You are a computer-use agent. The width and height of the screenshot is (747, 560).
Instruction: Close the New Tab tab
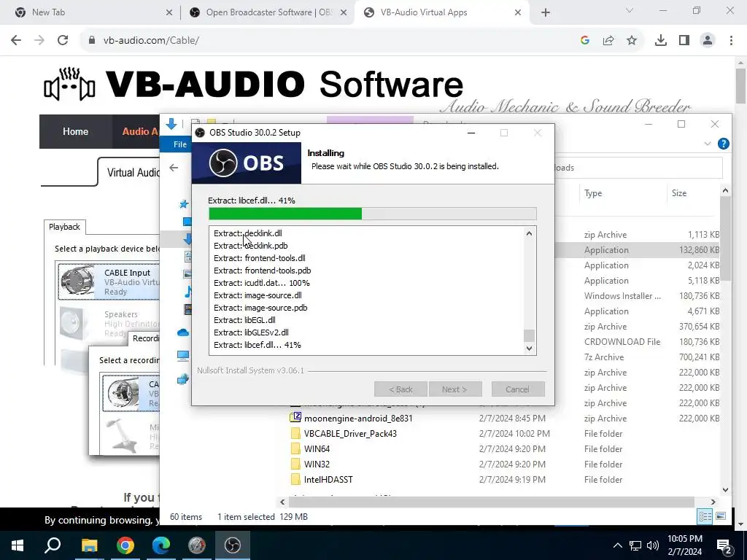(x=169, y=12)
